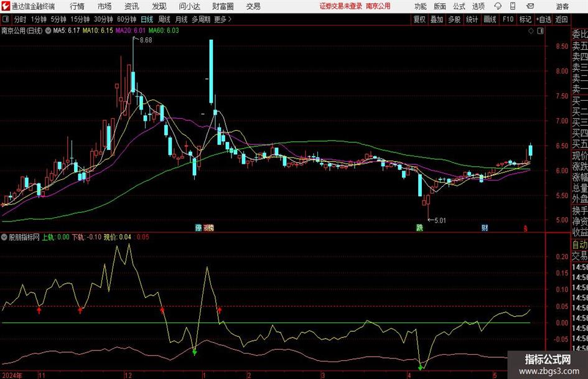
Task: Click the customer service headset icon
Action: pos(498,6)
